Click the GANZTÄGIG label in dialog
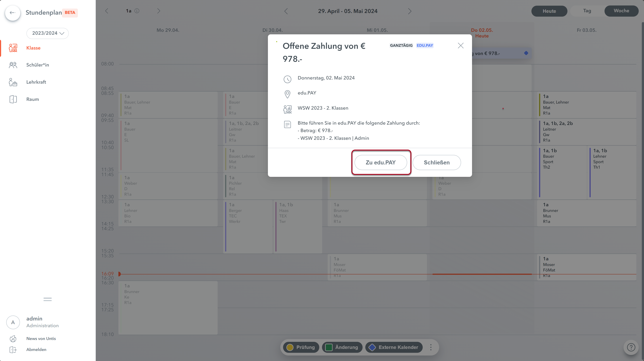Screen dimensions: 644x361 pyautogui.click(x=401, y=45)
